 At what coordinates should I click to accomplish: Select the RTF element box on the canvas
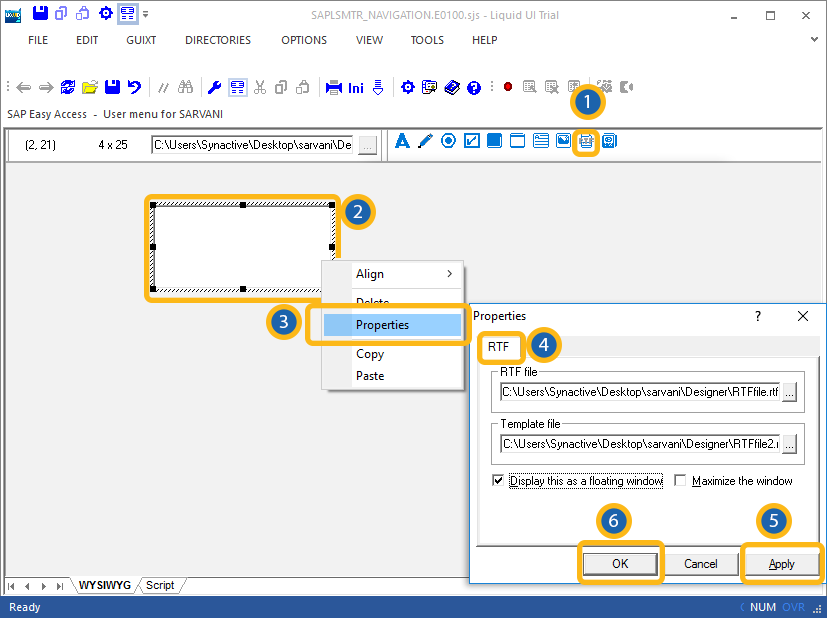[243, 247]
